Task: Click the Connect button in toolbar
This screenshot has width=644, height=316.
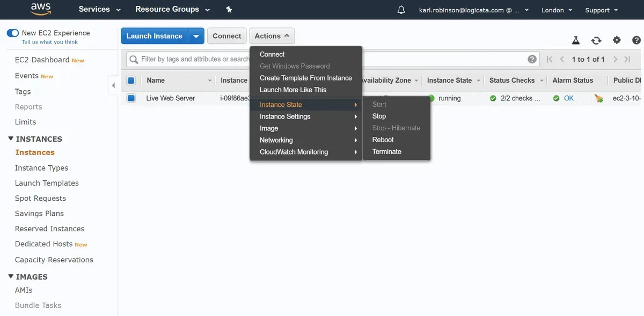Action: point(226,36)
